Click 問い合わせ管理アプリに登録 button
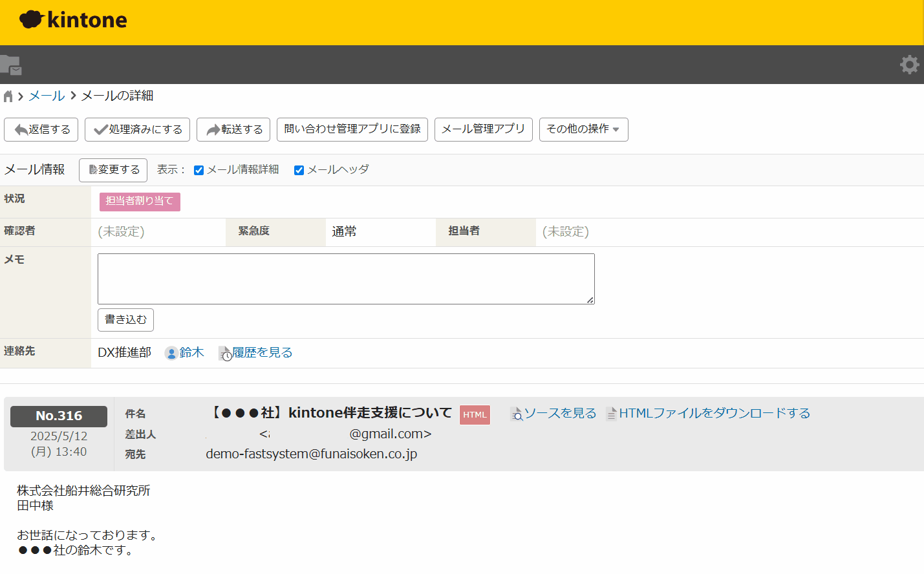 click(352, 129)
